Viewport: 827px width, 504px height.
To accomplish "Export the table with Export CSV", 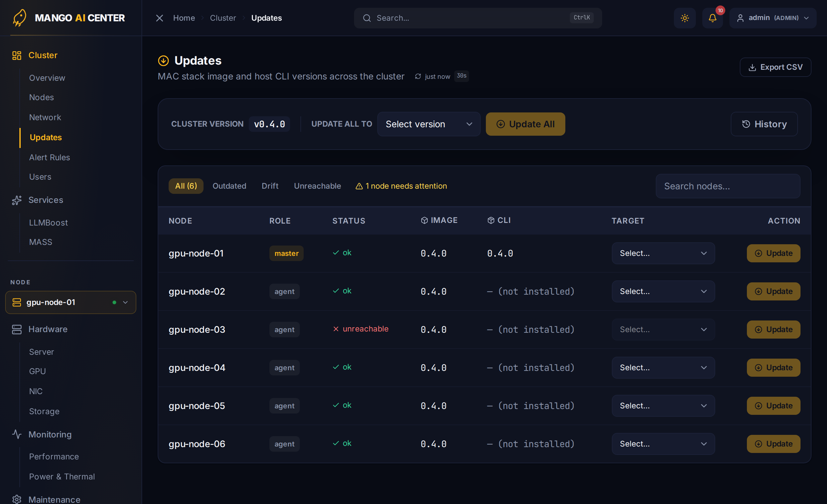I will [x=775, y=67].
